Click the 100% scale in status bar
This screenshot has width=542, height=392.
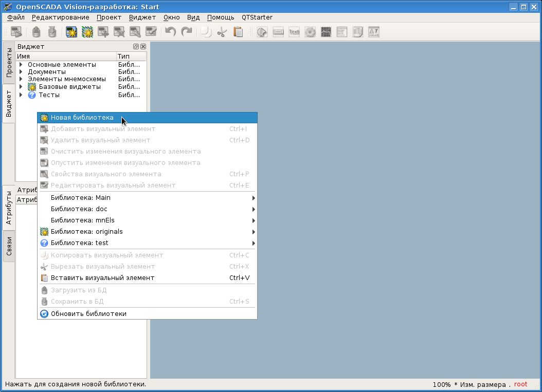[x=441, y=385]
